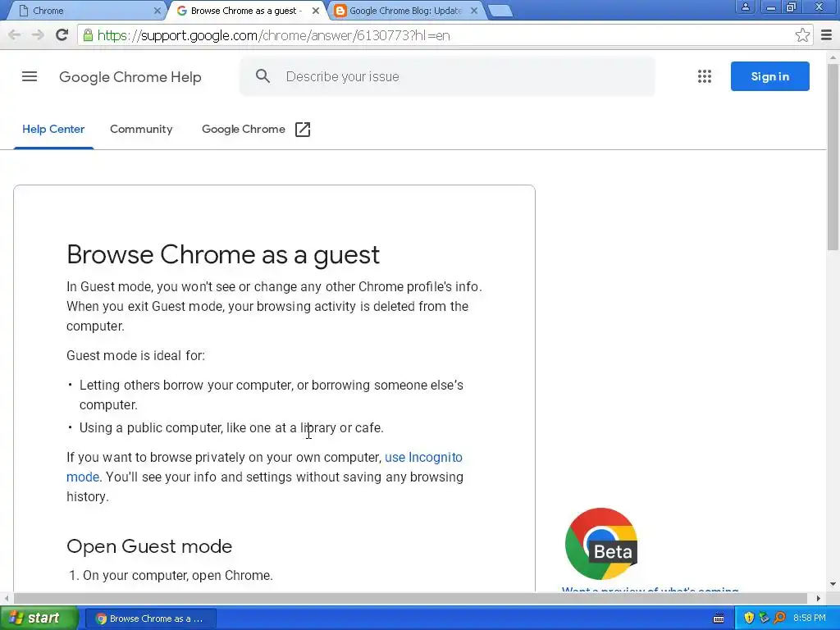
Task: Open the Help site main menu
Action: click(30, 76)
